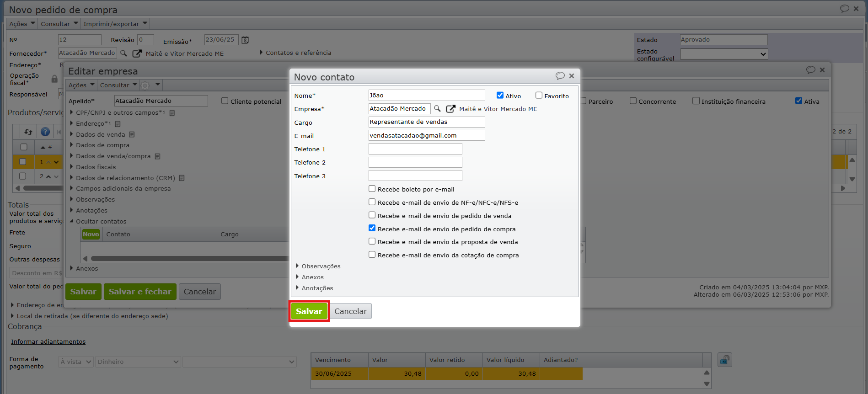Close the Novo contato dialog
The height and width of the screenshot is (394, 868).
pyautogui.click(x=572, y=76)
